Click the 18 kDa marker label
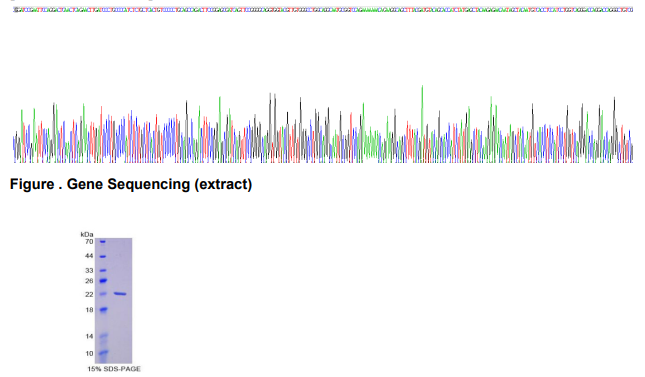 coord(89,310)
